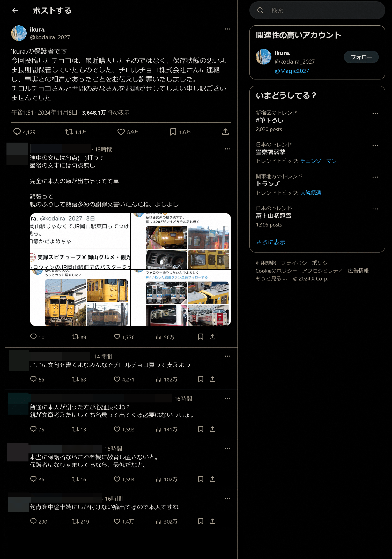Reply to the comment with 75 replies

pyautogui.click(x=33, y=429)
